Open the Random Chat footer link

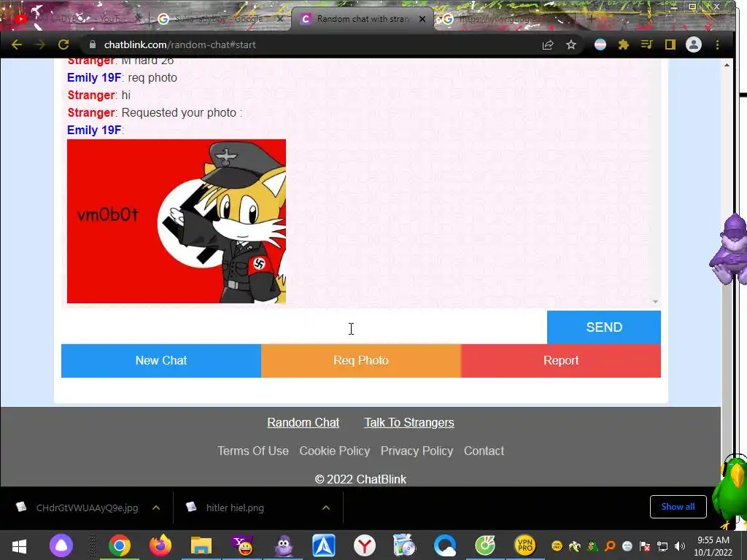303,422
